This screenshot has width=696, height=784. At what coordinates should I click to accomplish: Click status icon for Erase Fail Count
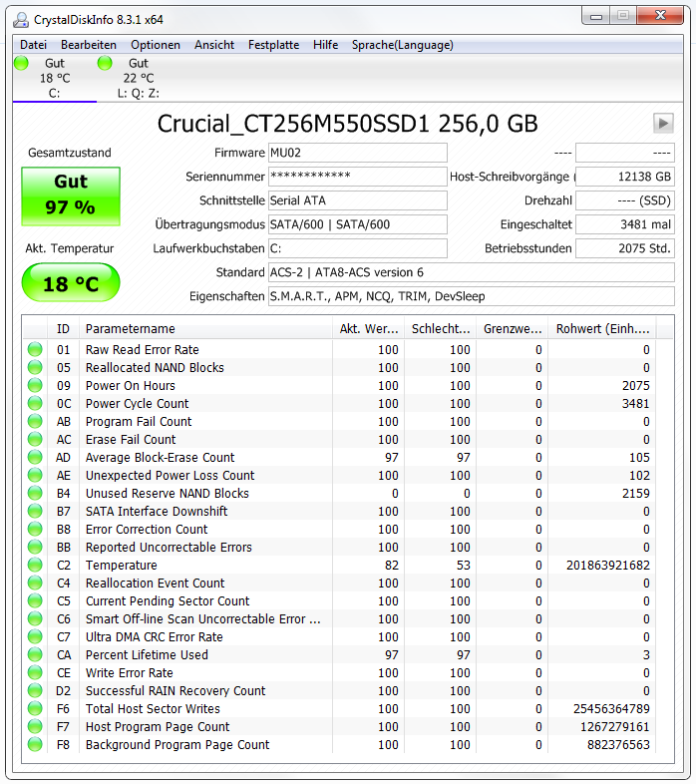(x=35, y=439)
